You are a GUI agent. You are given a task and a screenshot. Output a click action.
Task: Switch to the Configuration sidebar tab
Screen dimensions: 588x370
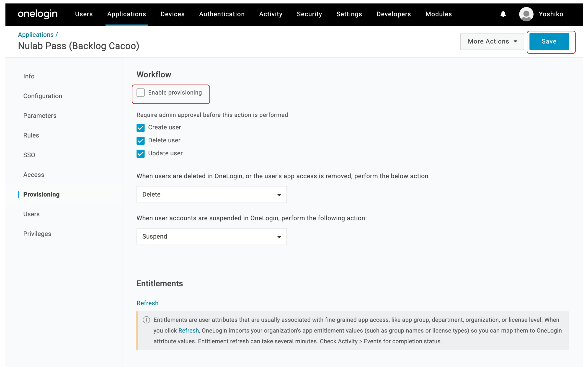43,96
